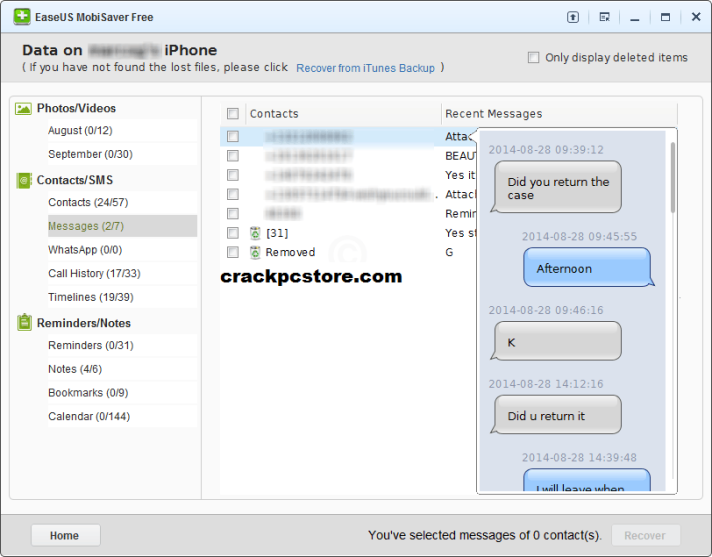Enable Only display deleted items checkbox
712x557 pixels.
tap(534, 58)
